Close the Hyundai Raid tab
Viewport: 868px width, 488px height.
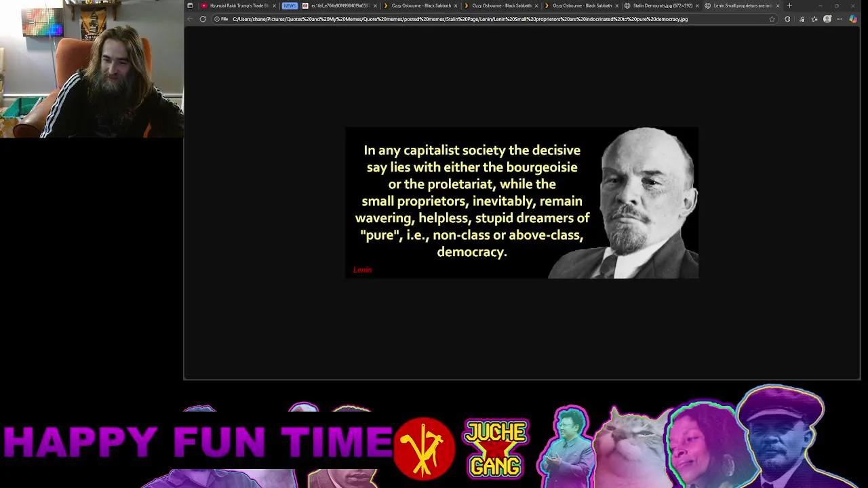click(274, 5)
